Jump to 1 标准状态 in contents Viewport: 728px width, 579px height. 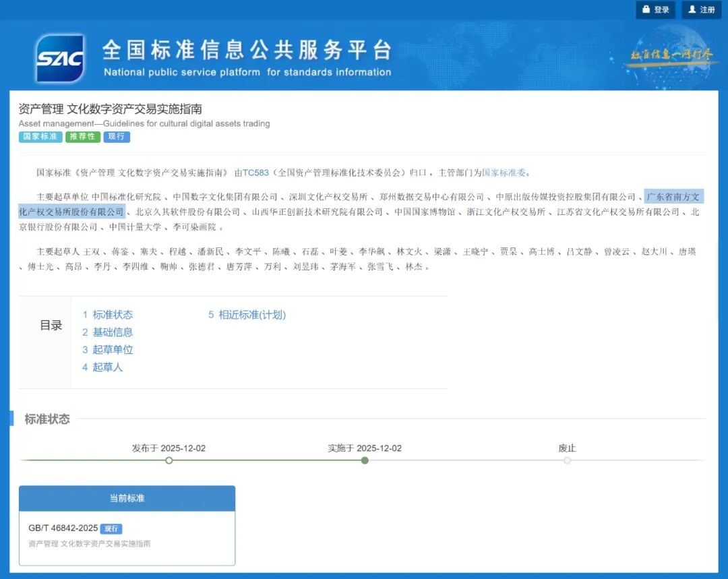point(108,315)
